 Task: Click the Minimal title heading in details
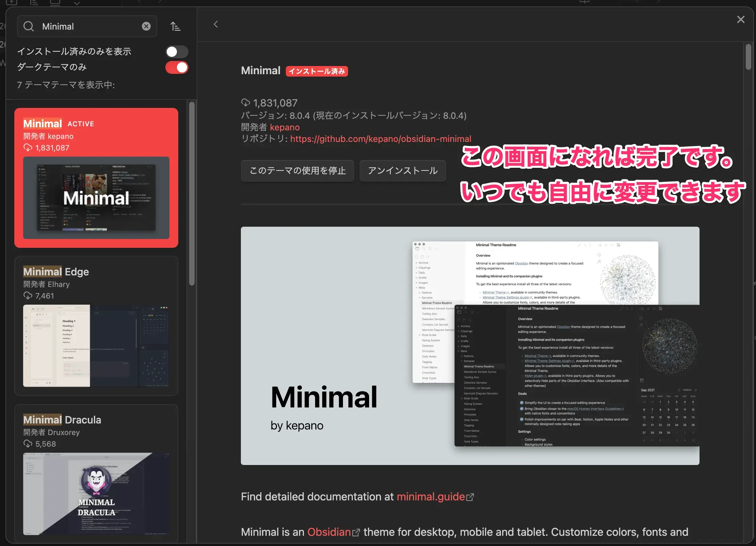tap(261, 70)
